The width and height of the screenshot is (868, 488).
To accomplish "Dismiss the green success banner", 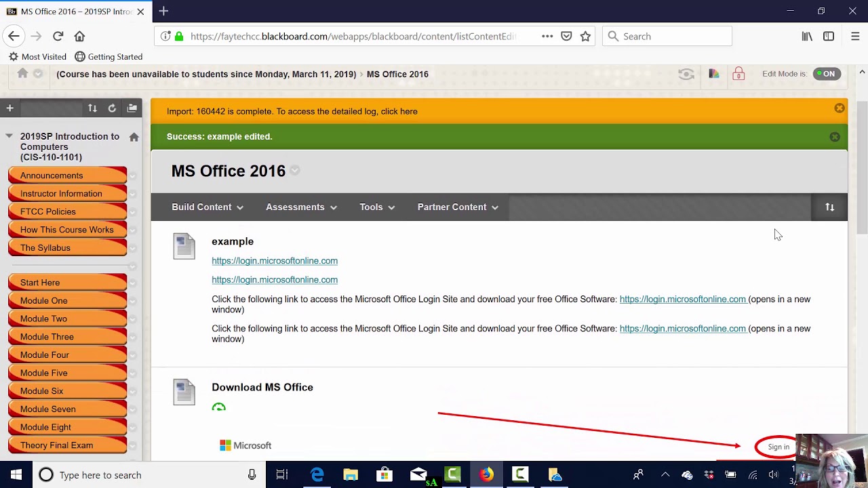I will tap(835, 137).
